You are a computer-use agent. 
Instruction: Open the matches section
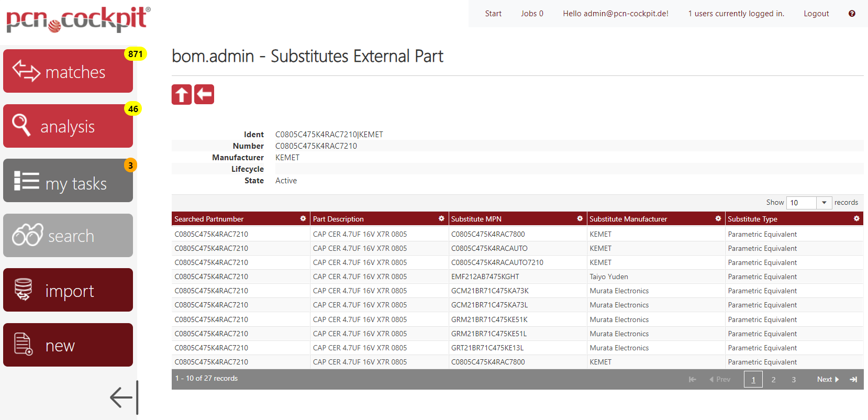point(68,71)
